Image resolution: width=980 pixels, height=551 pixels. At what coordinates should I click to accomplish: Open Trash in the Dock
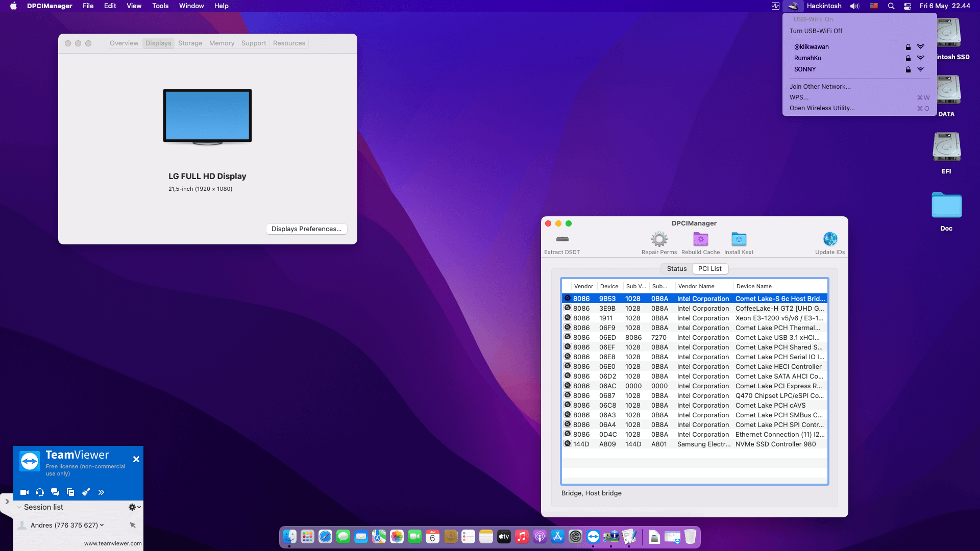(x=690, y=537)
